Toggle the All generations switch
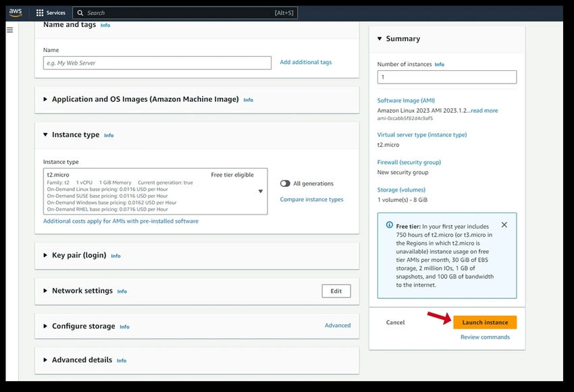Screen dimensions: 574x392 pos(285,184)
